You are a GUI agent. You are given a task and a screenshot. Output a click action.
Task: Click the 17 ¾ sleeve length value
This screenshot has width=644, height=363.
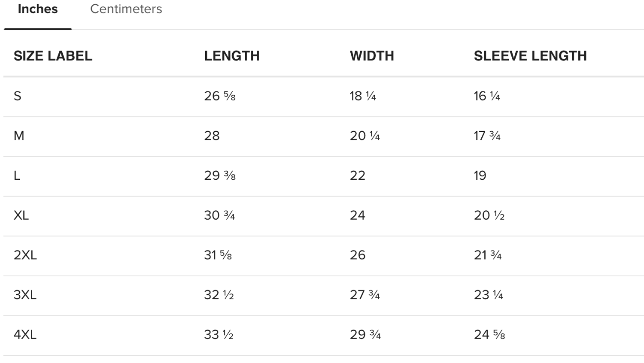(487, 136)
